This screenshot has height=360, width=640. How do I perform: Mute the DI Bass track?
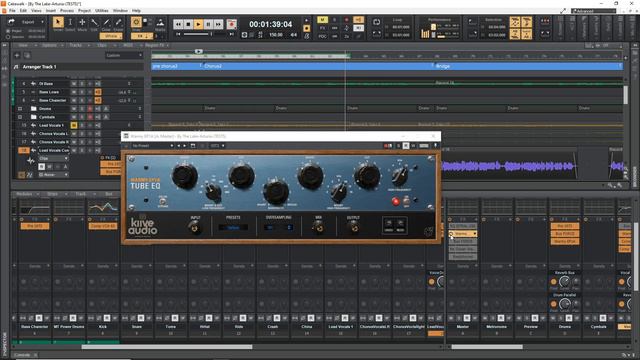[74, 84]
